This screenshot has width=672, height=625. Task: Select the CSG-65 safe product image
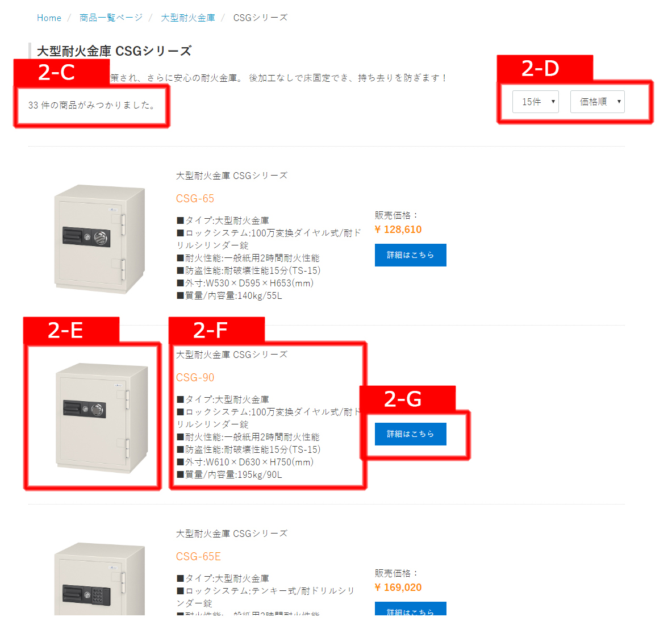click(x=101, y=239)
